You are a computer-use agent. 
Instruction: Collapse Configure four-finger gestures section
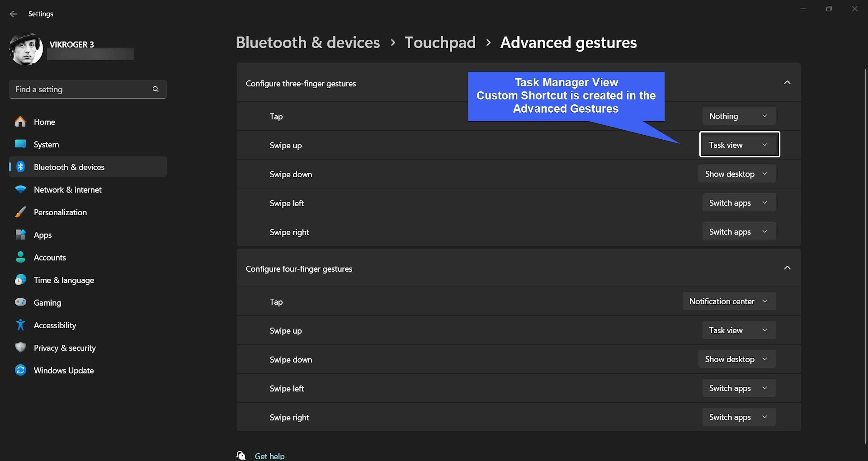787,268
